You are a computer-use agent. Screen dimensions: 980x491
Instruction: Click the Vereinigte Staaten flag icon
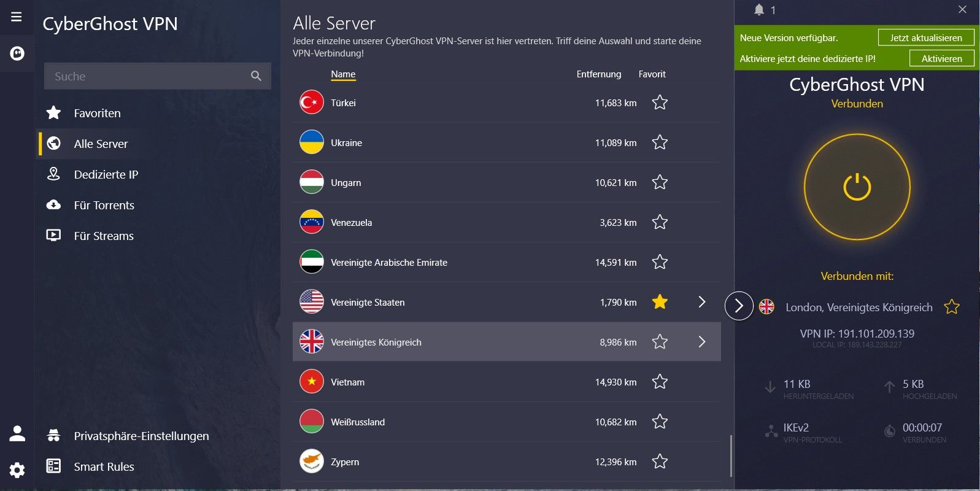312,302
